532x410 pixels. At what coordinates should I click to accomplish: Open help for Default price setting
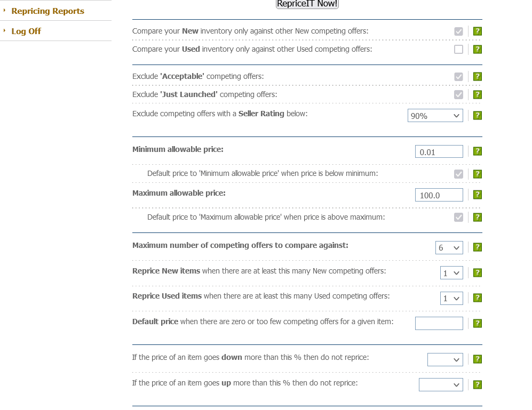(477, 323)
